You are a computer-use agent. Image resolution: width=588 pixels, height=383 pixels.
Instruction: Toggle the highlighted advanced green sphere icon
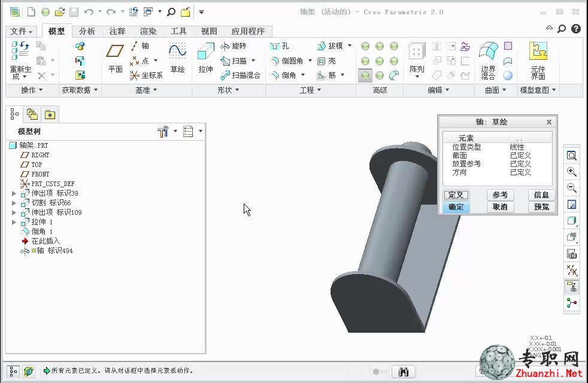pyautogui.click(x=365, y=75)
